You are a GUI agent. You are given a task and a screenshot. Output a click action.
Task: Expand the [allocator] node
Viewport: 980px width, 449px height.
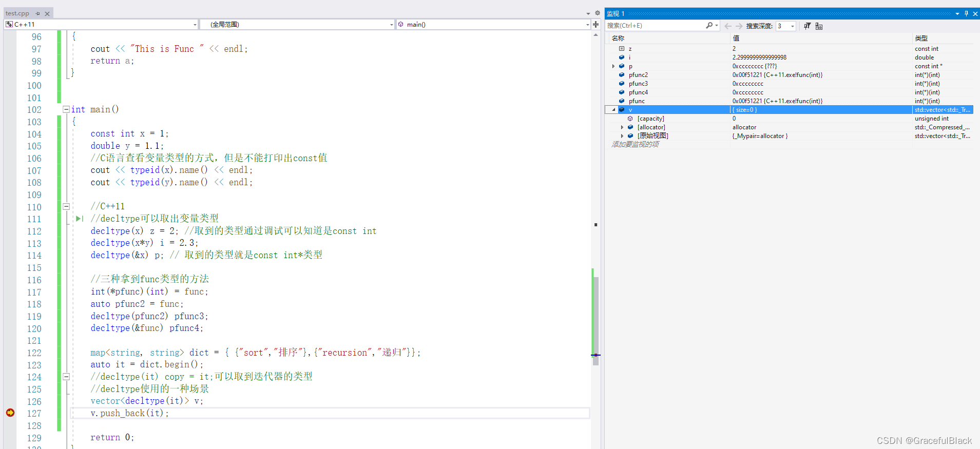(622, 127)
